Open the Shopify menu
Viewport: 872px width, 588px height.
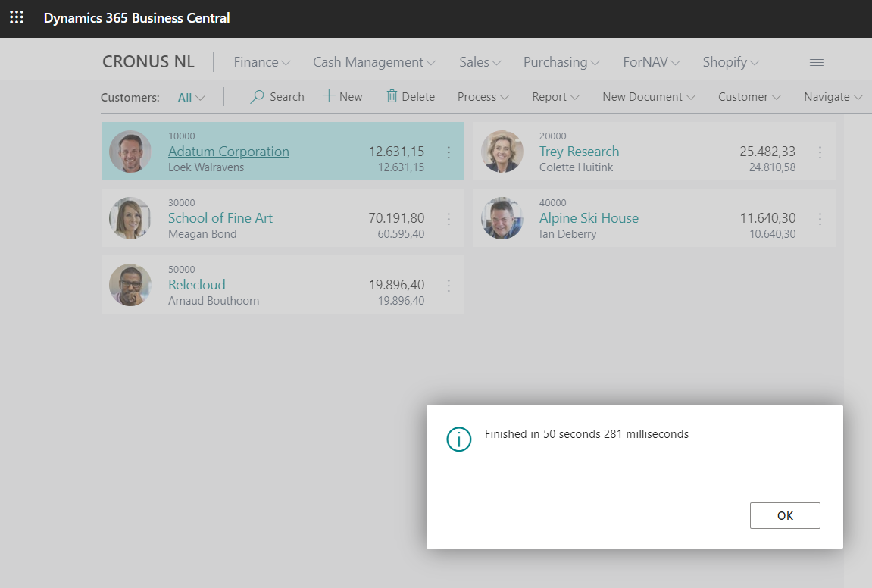730,63
